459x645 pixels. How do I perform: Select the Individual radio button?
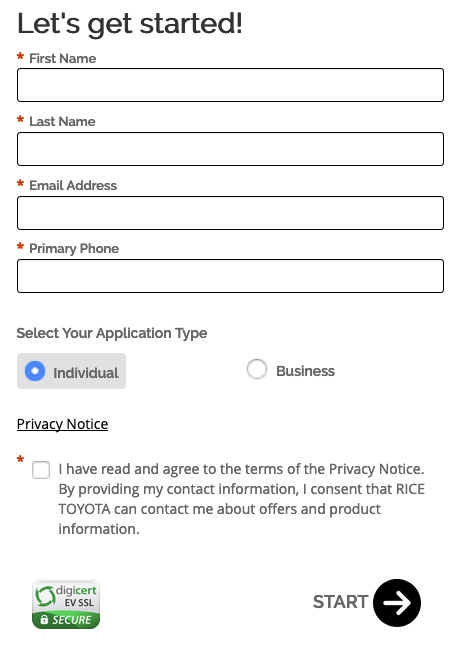[x=35, y=371]
